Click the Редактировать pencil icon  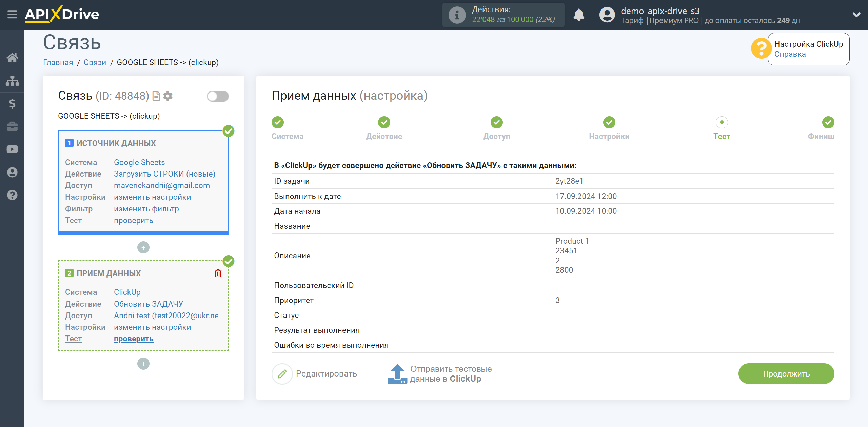point(282,374)
